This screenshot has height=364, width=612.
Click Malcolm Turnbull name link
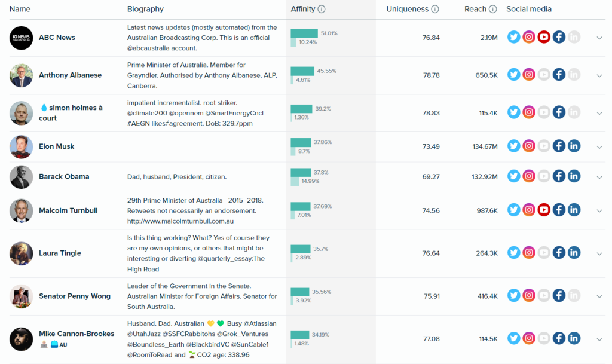click(x=68, y=210)
